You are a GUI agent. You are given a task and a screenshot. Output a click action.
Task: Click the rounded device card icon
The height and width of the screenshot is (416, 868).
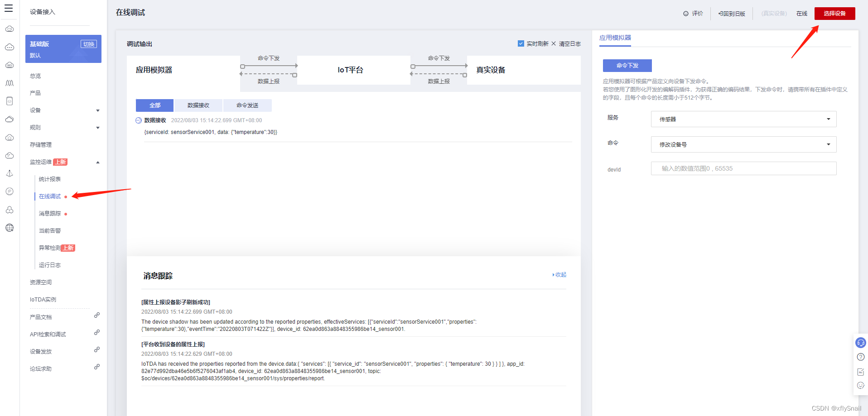coord(10,101)
